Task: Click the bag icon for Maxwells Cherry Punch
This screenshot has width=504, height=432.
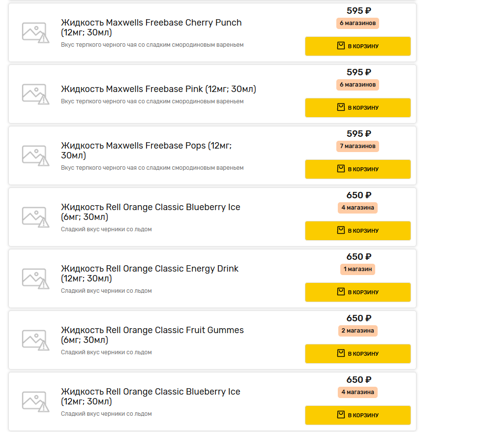Action: (x=341, y=46)
